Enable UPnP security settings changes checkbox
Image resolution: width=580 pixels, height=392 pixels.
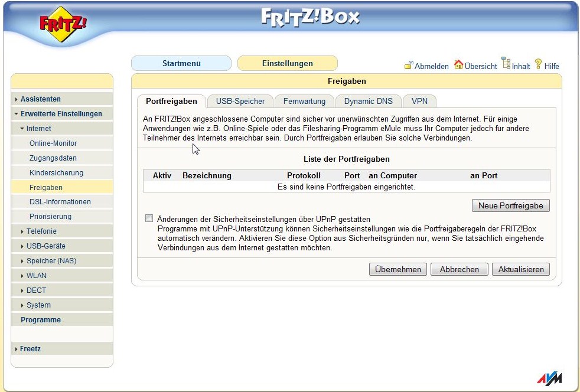tap(149, 218)
